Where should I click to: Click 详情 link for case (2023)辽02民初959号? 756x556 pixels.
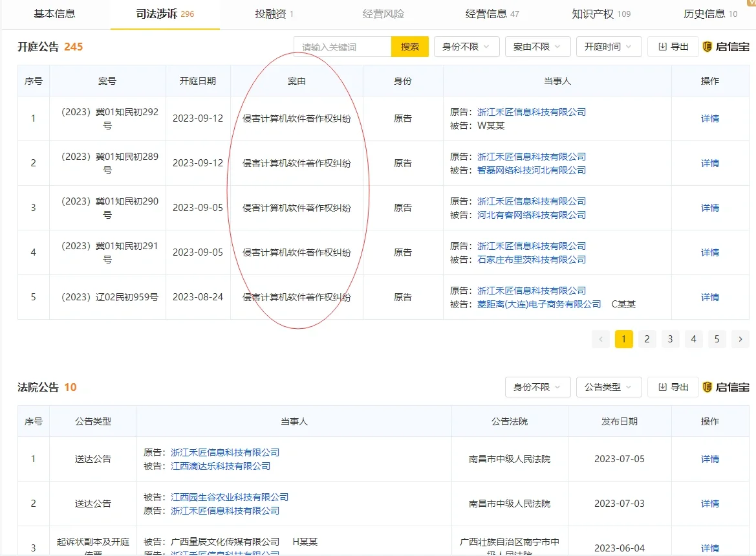coord(709,297)
